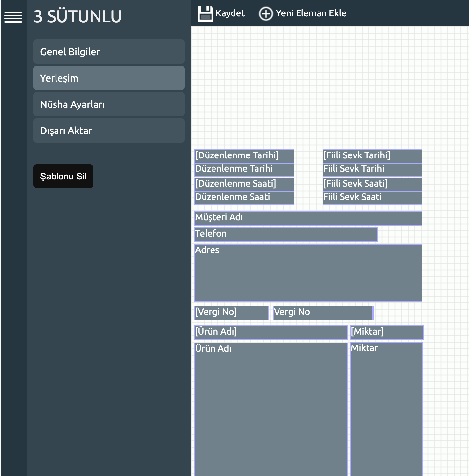Select the [Miktar] header element
This screenshot has height=476, width=469.
(387, 332)
